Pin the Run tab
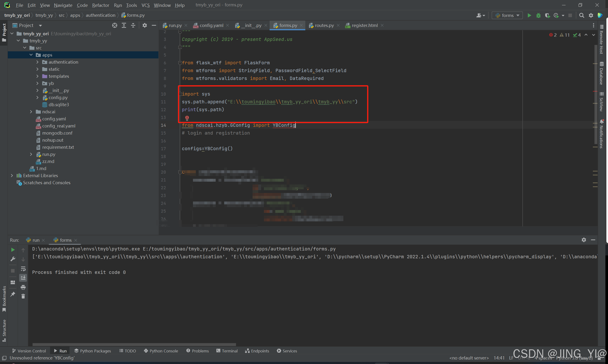The height and width of the screenshot is (364, 608). pyautogui.click(x=13, y=294)
